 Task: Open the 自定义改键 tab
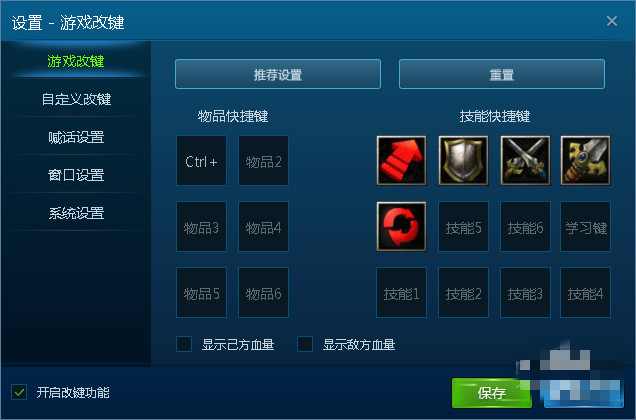(x=76, y=99)
